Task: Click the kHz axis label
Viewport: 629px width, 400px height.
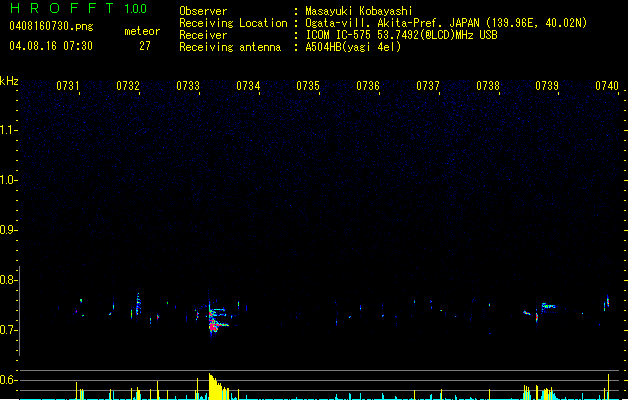Action: click(9, 81)
